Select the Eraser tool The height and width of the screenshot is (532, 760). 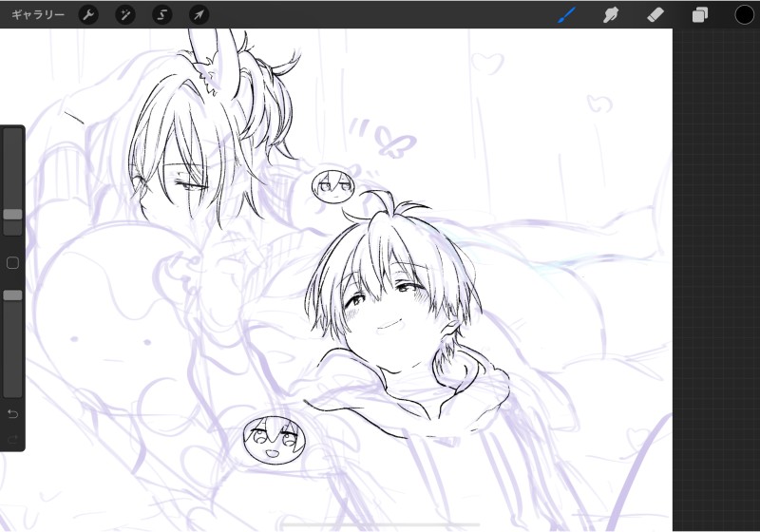pyautogui.click(x=655, y=15)
